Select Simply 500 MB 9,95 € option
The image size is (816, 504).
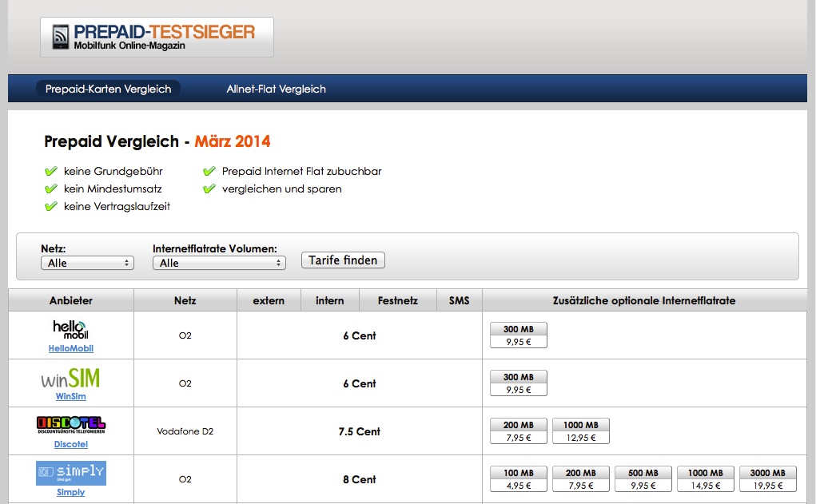click(643, 478)
